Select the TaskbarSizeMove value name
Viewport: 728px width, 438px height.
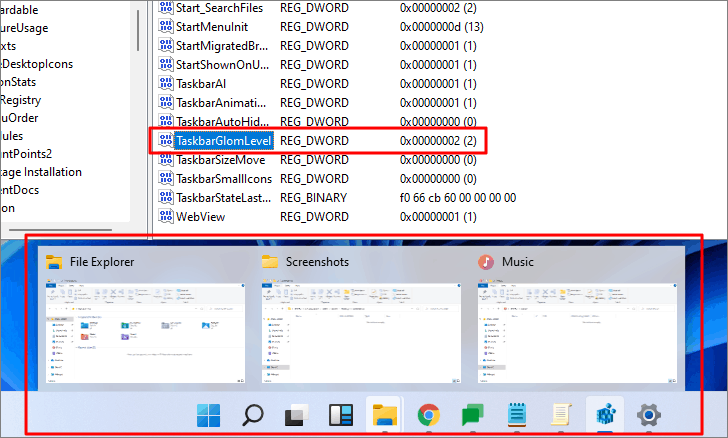pyautogui.click(x=221, y=160)
